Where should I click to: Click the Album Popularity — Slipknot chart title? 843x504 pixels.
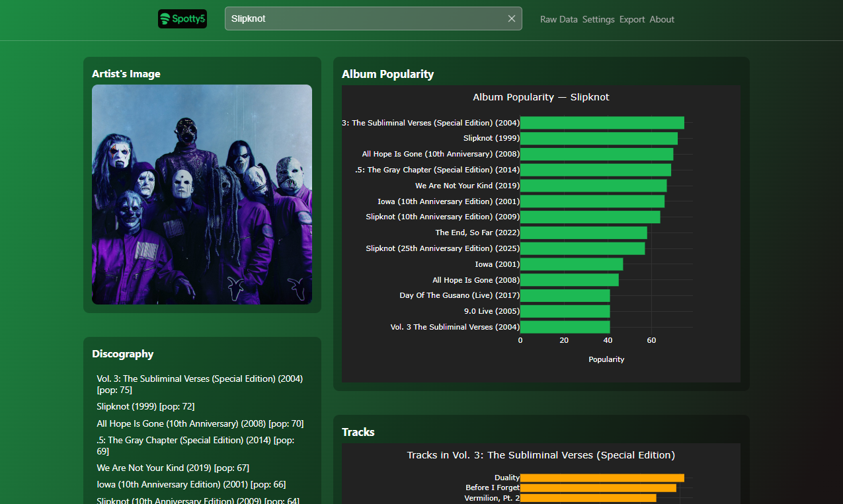[x=541, y=97]
